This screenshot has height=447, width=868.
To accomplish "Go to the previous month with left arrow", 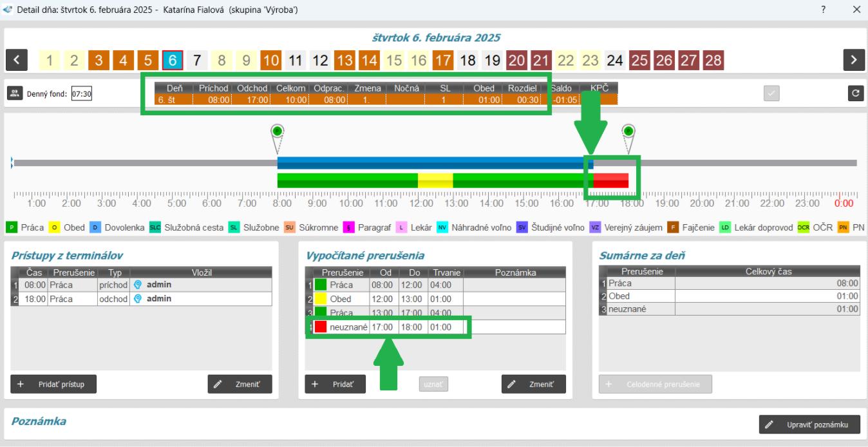I will [x=17, y=61].
